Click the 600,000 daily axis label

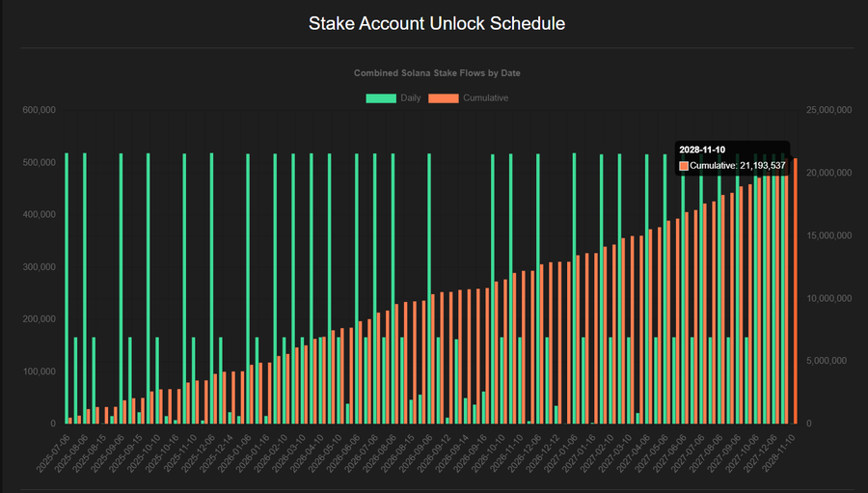click(x=39, y=111)
